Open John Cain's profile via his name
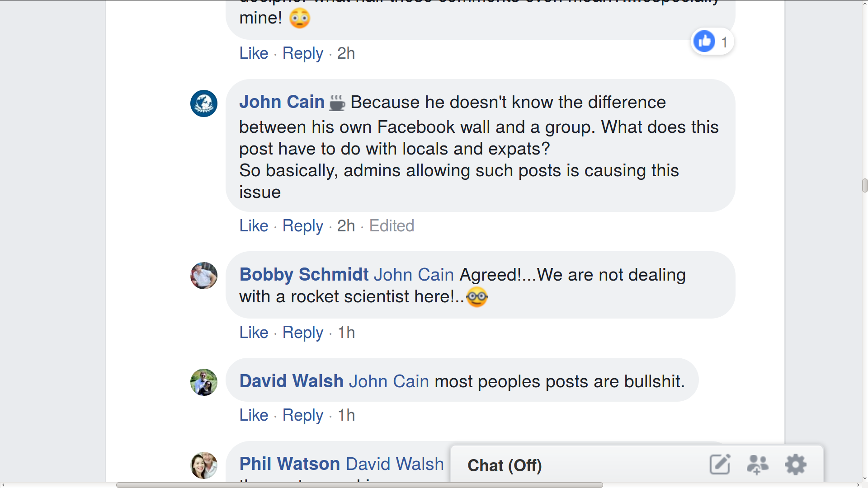Screen dimensions: 868x488 click(281, 102)
